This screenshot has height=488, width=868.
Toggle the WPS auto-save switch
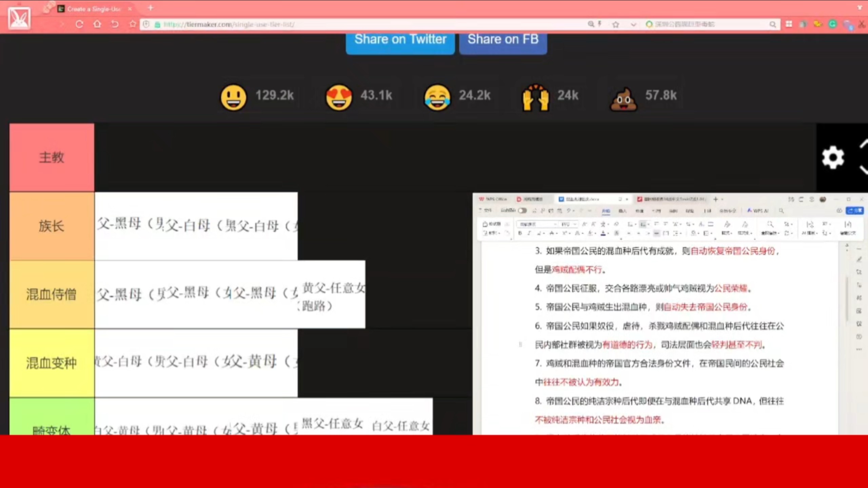(x=522, y=211)
